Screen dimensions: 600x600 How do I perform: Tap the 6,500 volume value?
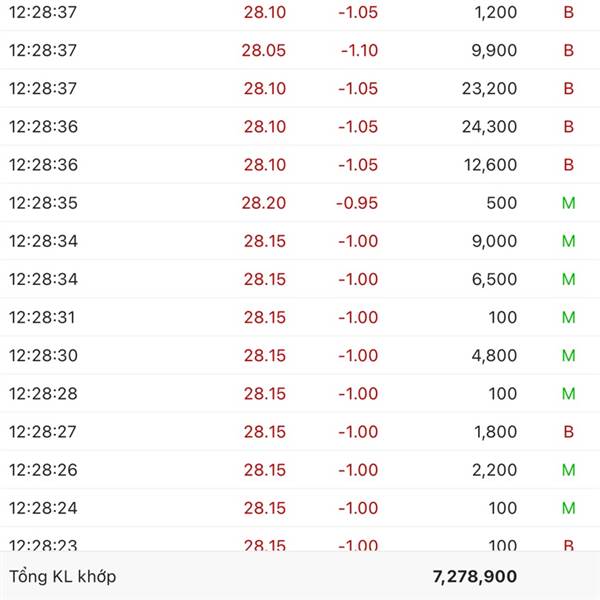point(495,279)
